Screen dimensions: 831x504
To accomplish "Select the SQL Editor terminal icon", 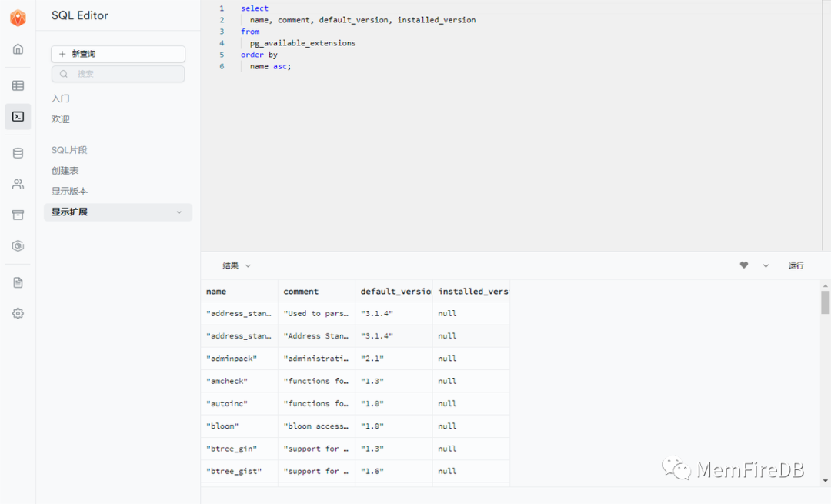I will 18,117.
